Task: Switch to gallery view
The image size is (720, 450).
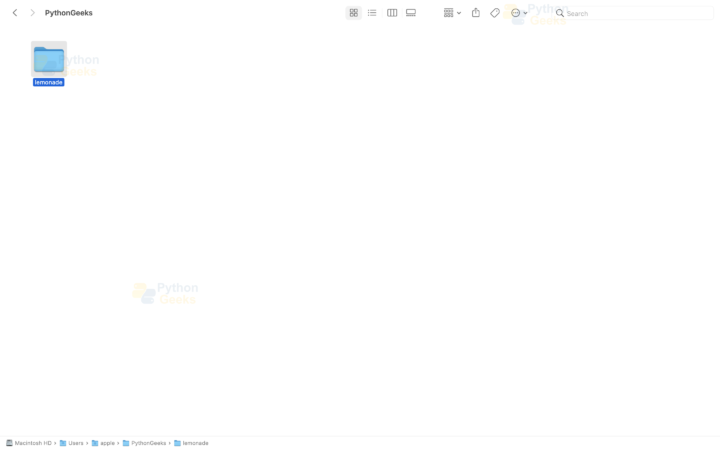Action: click(411, 13)
